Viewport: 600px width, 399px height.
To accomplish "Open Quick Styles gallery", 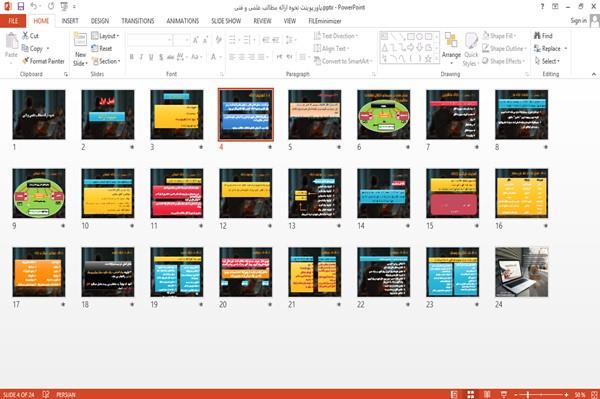I will 471,50.
